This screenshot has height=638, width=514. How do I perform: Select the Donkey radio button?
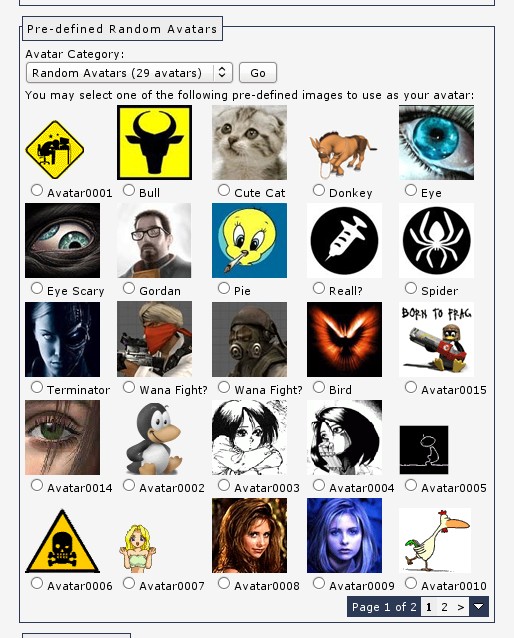(319, 190)
